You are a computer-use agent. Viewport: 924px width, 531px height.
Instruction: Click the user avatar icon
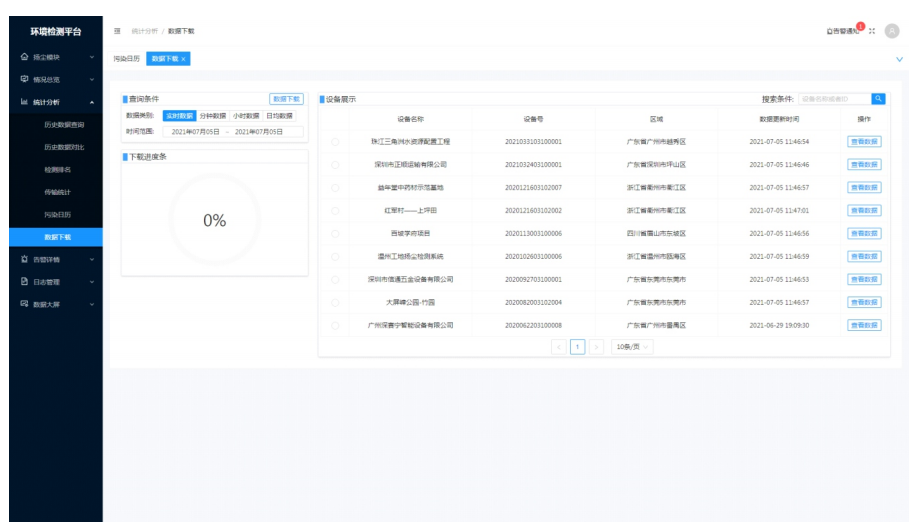pos(892,31)
